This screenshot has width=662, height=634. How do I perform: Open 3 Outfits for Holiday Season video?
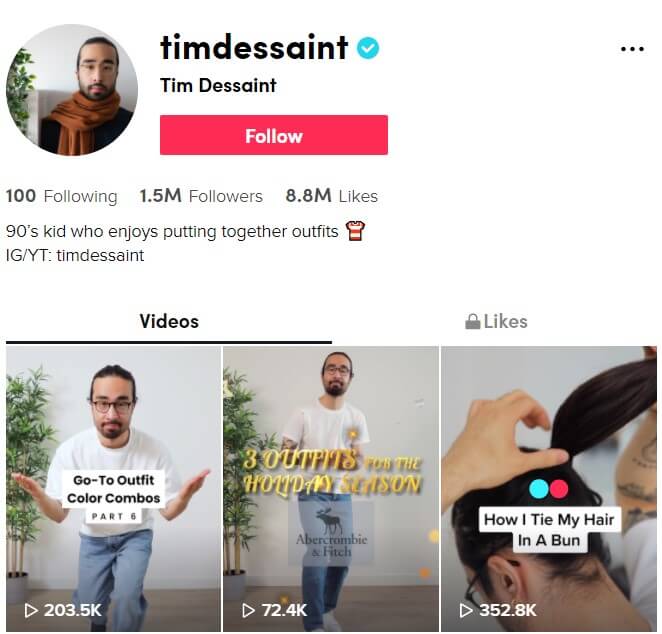pyautogui.click(x=331, y=489)
